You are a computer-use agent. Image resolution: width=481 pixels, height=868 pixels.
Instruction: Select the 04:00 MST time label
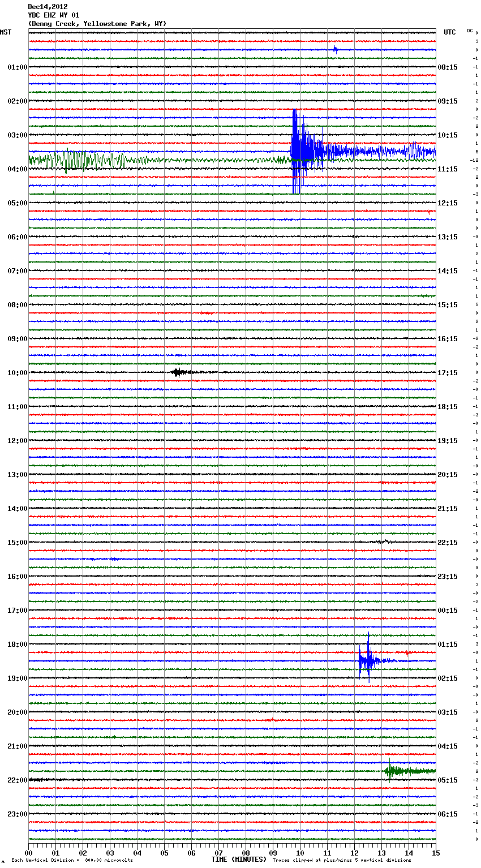click(18, 169)
